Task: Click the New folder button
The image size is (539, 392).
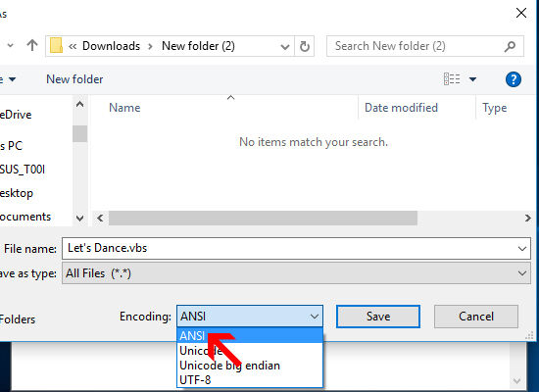Action: point(74,79)
